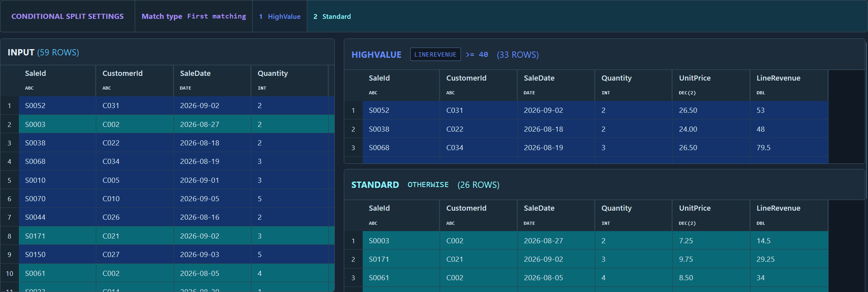Select S0052 in the HighValue table
Image resolution: width=868 pixels, height=292 pixels.
pyautogui.click(x=401, y=110)
